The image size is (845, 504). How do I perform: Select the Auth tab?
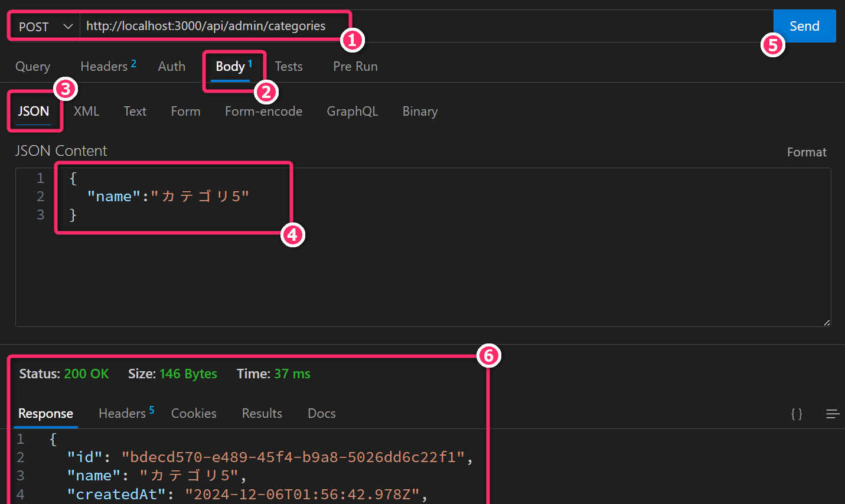pos(171,67)
